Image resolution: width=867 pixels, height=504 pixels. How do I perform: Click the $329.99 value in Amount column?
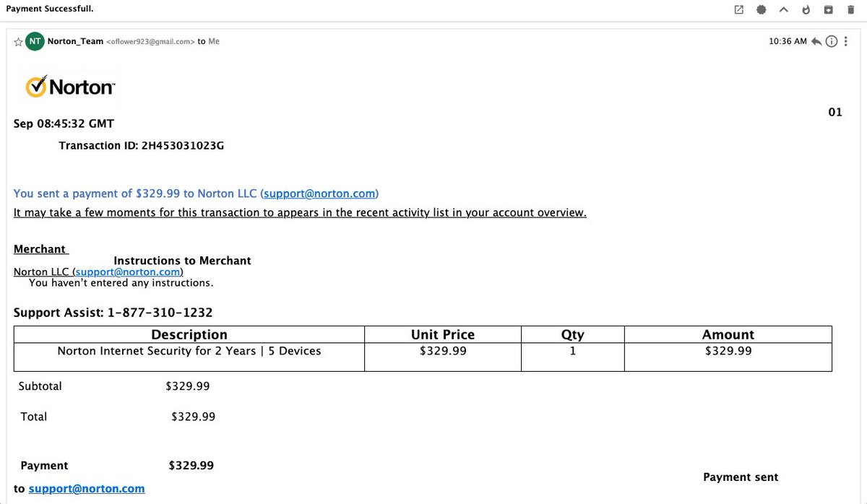point(728,351)
